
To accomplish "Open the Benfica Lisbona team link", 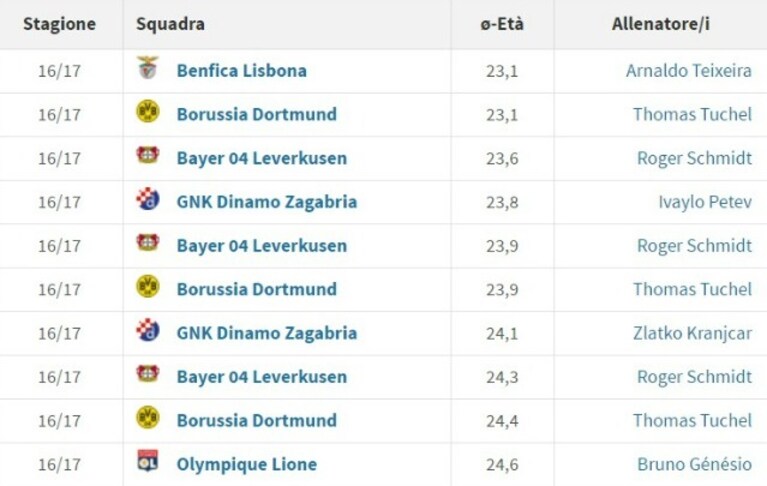I will (x=242, y=70).
